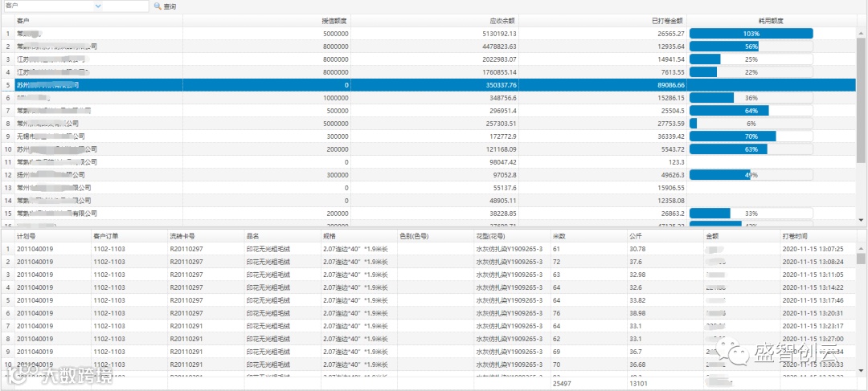The width and height of the screenshot is (868, 391).
Task: Sort details by 计划号 column header
Action: 26,235
